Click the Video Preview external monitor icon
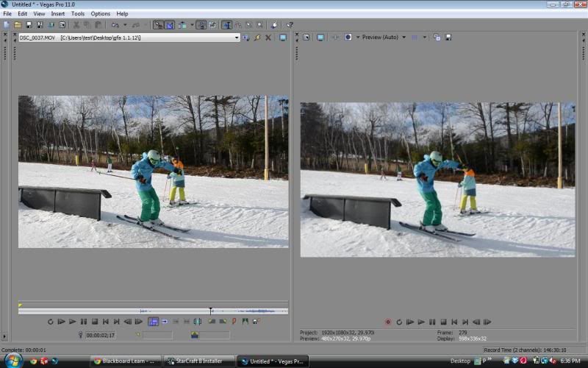 click(x=320, y=37)
